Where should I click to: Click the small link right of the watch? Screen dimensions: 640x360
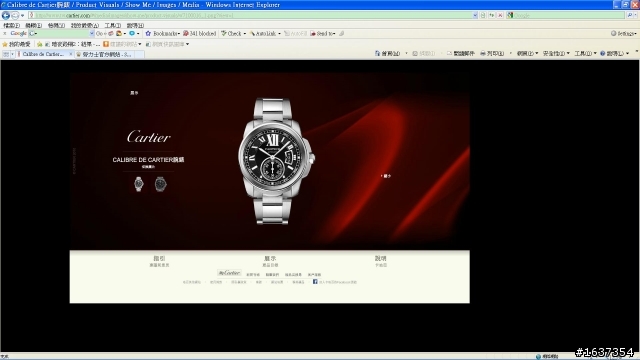coord(386,176)
